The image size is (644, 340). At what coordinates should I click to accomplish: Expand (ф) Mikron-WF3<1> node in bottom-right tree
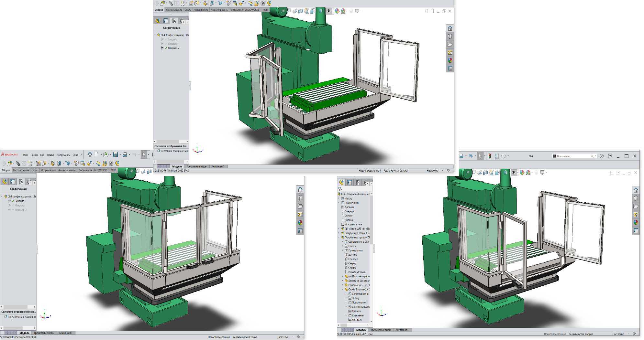click(x=339, y=229)
